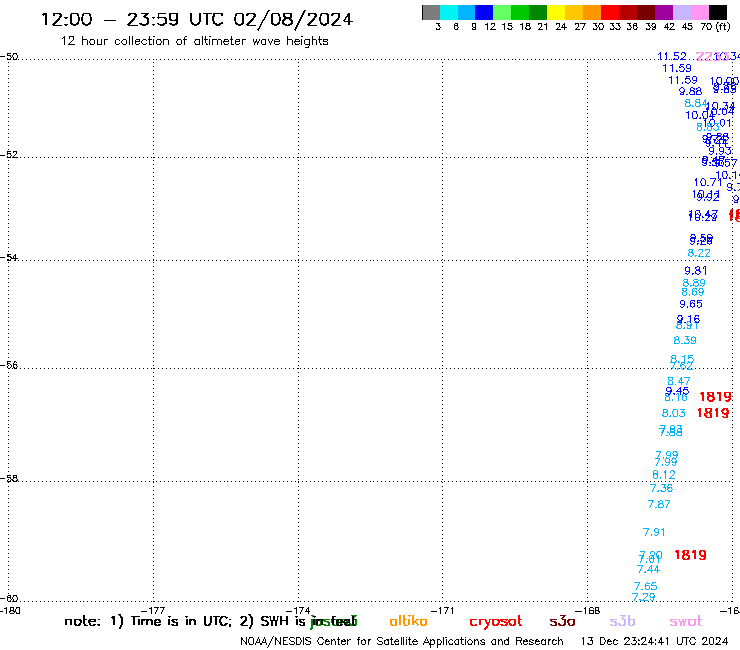
Task: Click the wave height value 7.29
Action: point(643,597)
